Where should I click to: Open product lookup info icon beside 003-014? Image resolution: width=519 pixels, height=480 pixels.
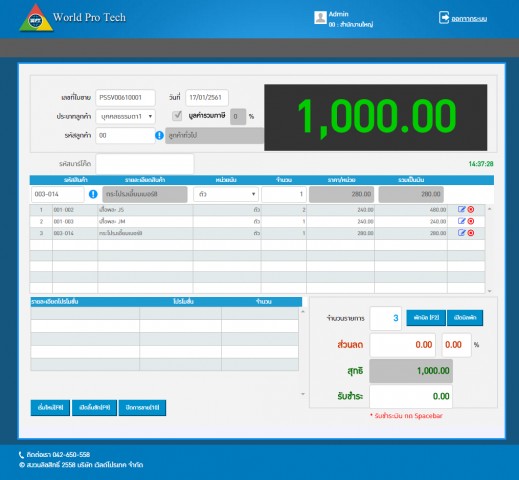pyautogui.click(x=93, y=194)
